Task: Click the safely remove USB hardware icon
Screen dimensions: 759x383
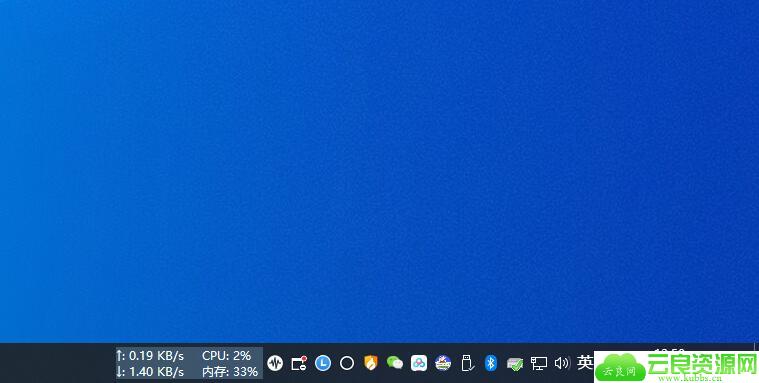Action: [x=467, y=363]
